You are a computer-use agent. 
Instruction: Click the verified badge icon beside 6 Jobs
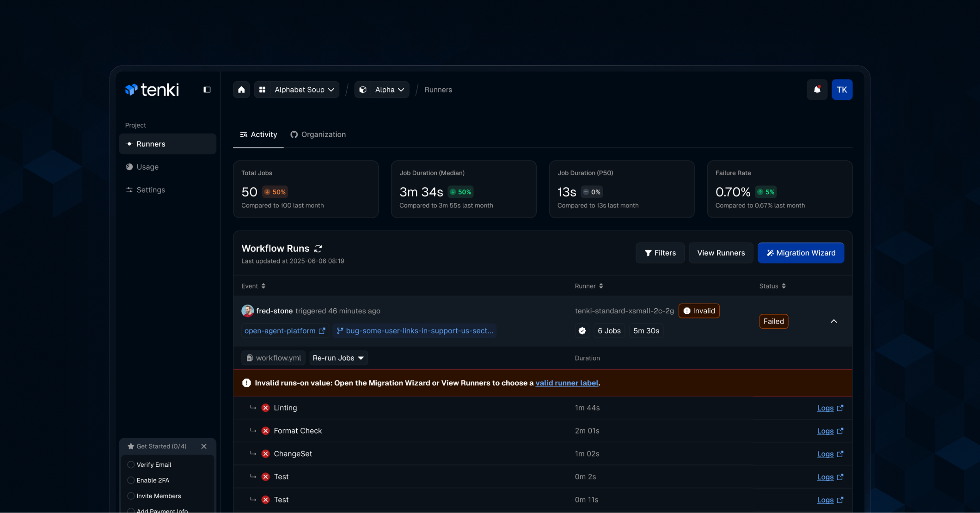point(582,331)
